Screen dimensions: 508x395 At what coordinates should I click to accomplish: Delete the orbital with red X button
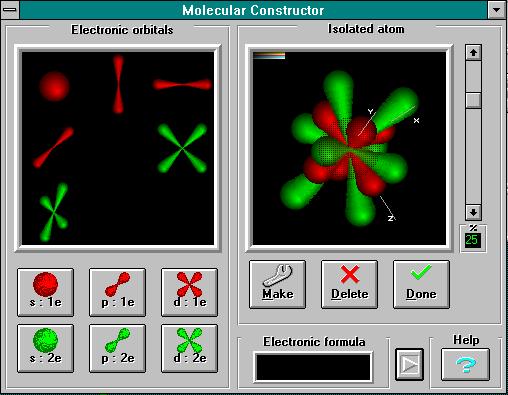point(349,284)
